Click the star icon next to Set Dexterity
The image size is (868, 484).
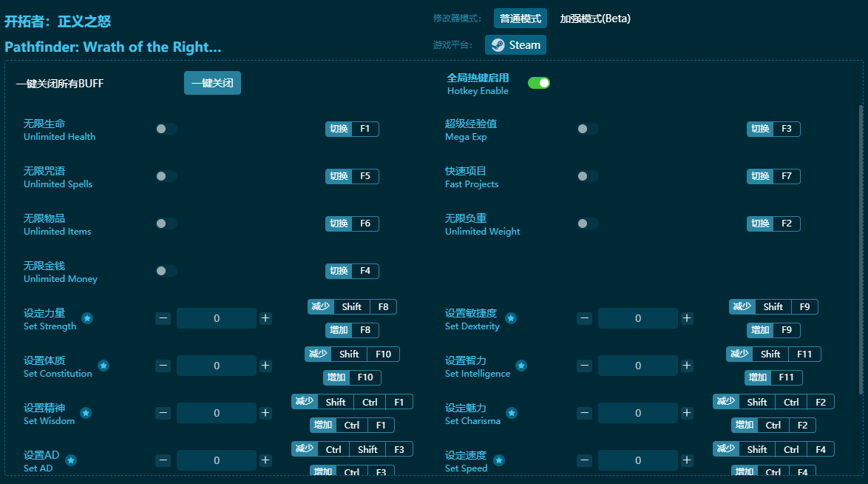[511, 318]
